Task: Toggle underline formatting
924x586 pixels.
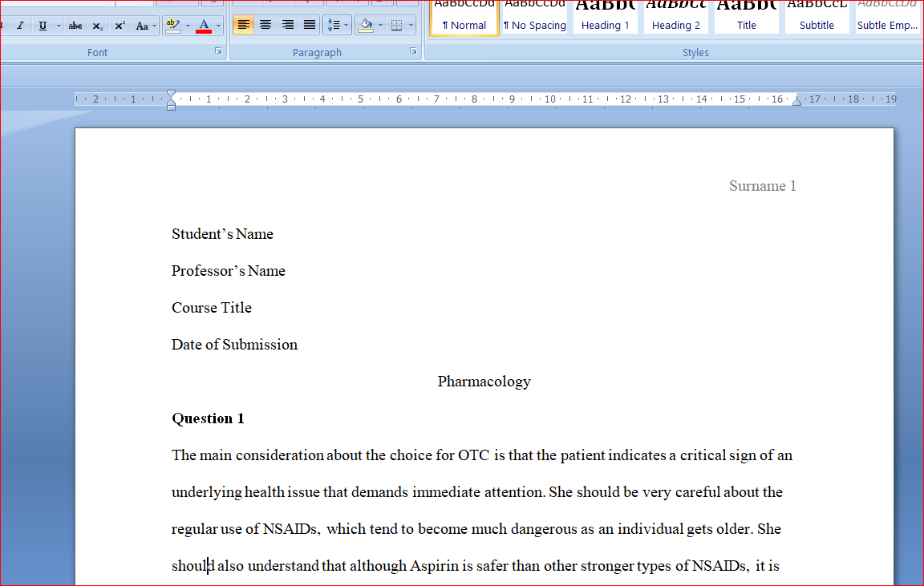Action: pyautogui.click(x=43, y=26)
